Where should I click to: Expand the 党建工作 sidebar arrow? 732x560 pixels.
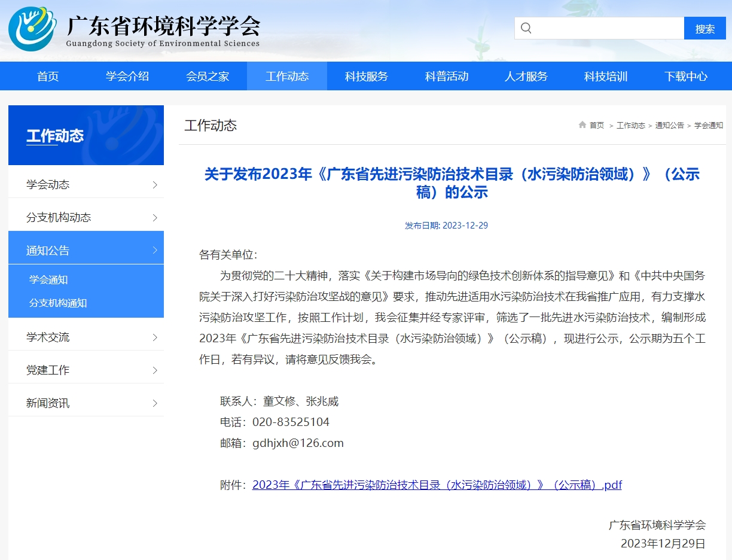pos(155,370)
